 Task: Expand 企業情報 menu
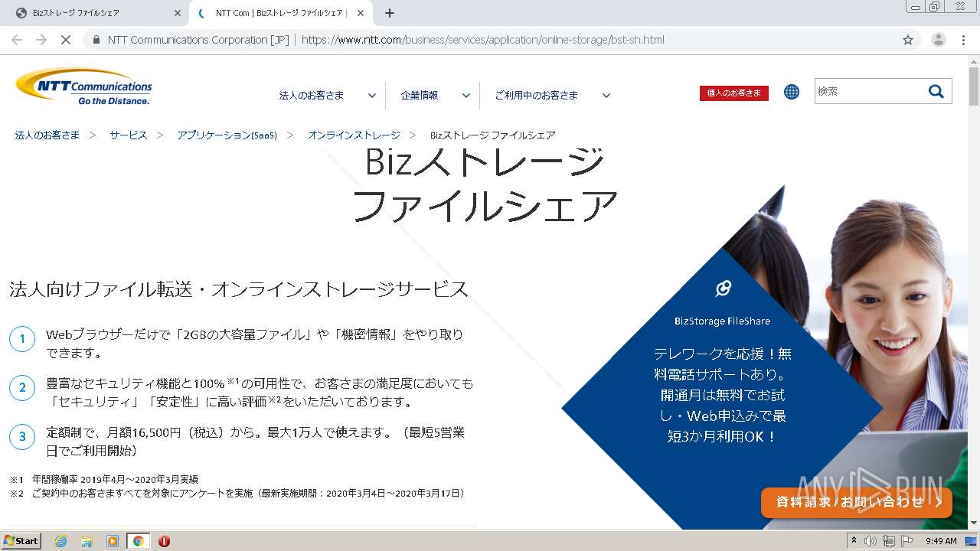435,96
